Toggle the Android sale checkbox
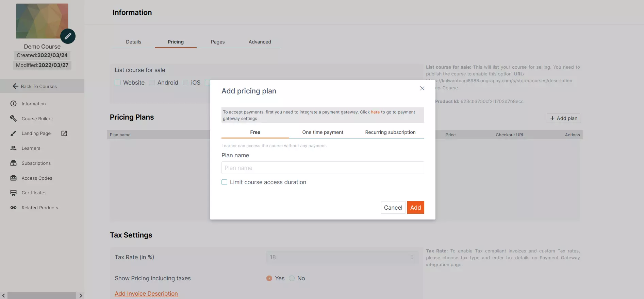The width and height of the screenshot is (644, 299). coord(152,83)
